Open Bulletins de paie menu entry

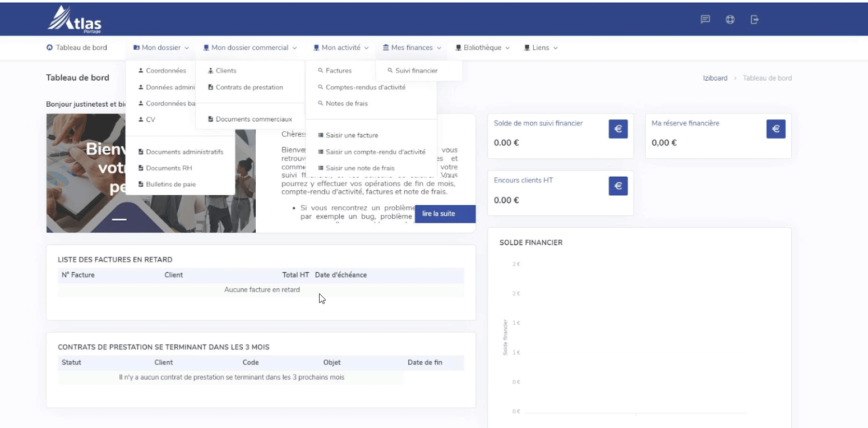tap(167, 184)
